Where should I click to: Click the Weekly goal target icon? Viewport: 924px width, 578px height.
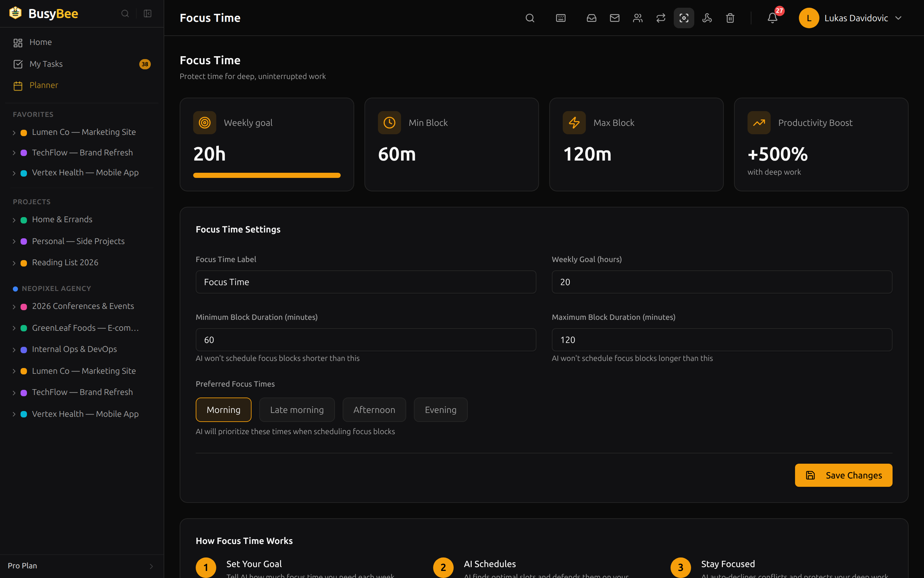click(205, 123)
